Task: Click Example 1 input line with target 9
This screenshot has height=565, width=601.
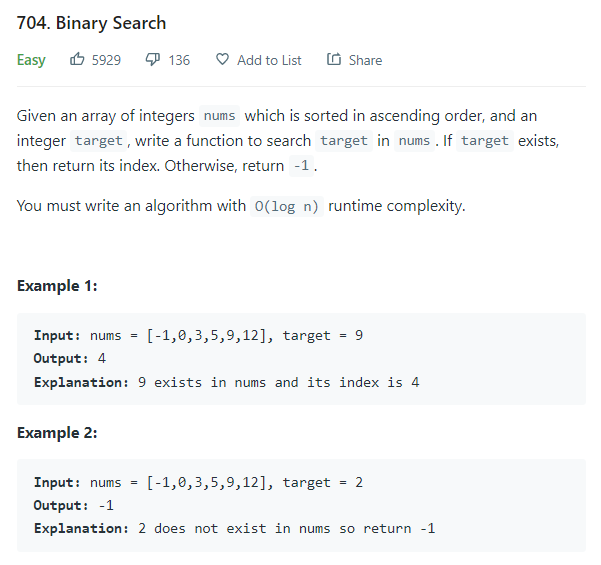Action: [198, 335]
